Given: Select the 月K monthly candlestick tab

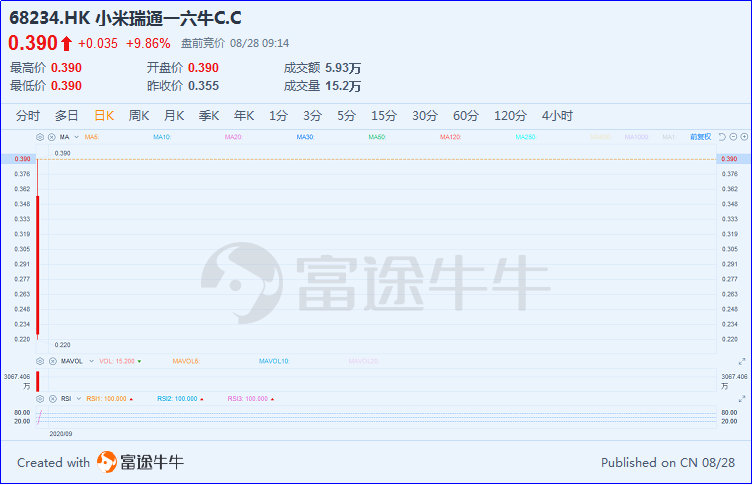Looking at the screenshot, I should [x=174, y=116].
